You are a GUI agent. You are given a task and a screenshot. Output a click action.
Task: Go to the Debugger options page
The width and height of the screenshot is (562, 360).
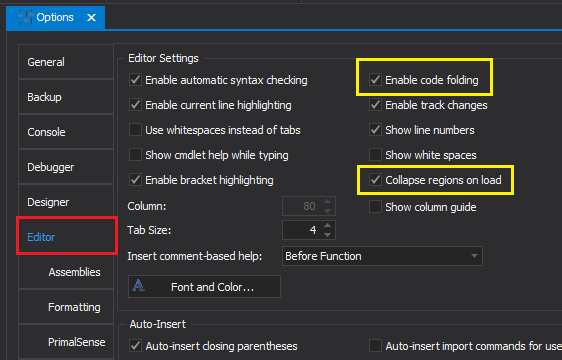pos(66,167)
